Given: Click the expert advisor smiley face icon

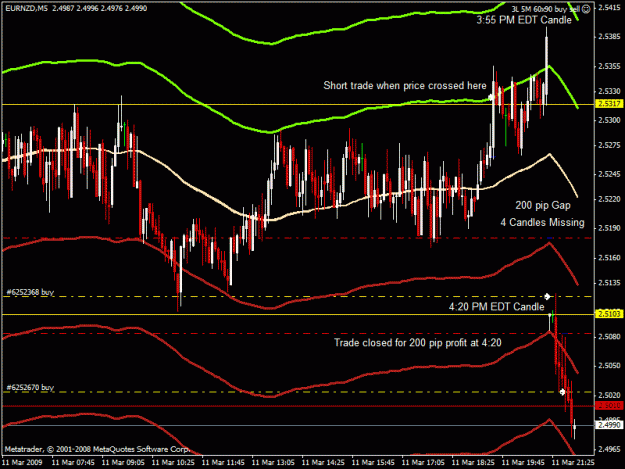Looking at the screenshot, I should click(586, 9).
